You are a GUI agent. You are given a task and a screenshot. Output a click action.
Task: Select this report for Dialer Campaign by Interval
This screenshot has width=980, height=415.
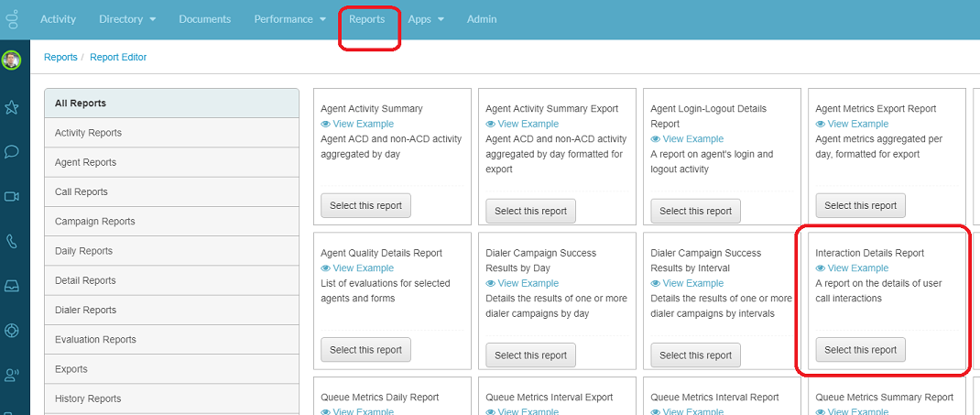pyautogui.click(x=696, y=355)
